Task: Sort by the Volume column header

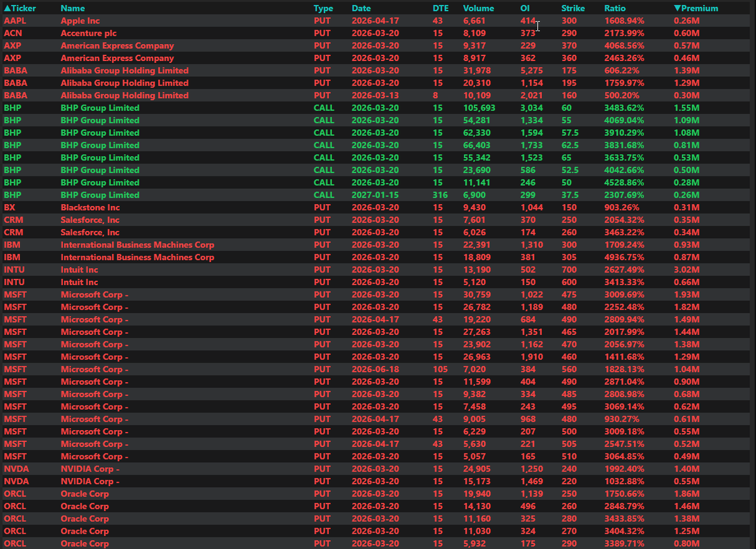Action: [479, 8]
